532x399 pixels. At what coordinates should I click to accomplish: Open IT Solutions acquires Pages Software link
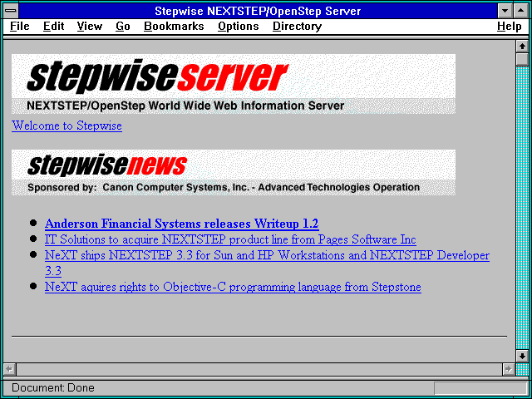[x=230, y=239]
